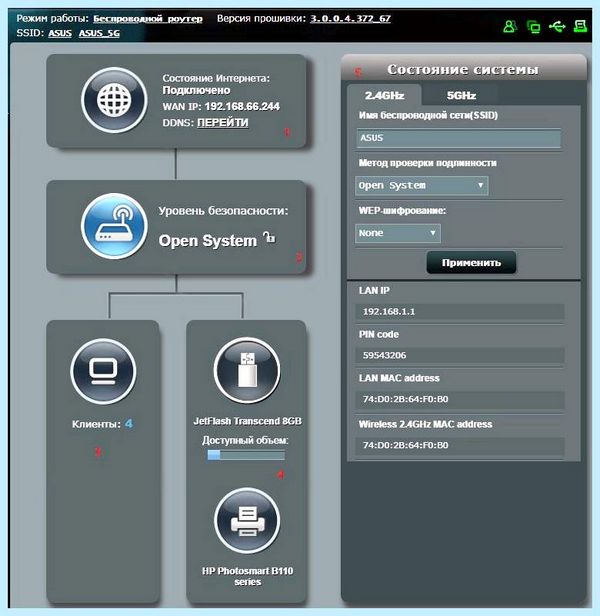The width and height of the screenshot is (600, 616).
Task: Click the PIN code value 59543206
Action: (x=460, y=355)
